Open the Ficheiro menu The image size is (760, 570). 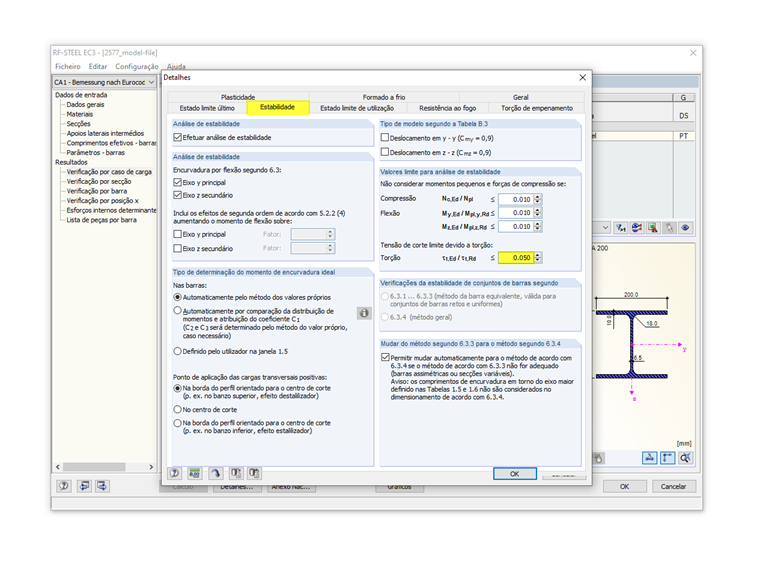[68, 66]
